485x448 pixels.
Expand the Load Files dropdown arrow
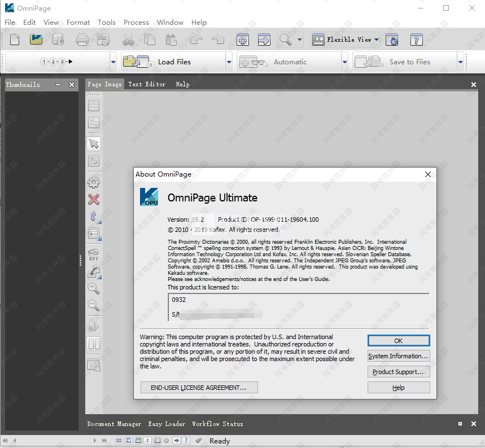coord(229,62)
